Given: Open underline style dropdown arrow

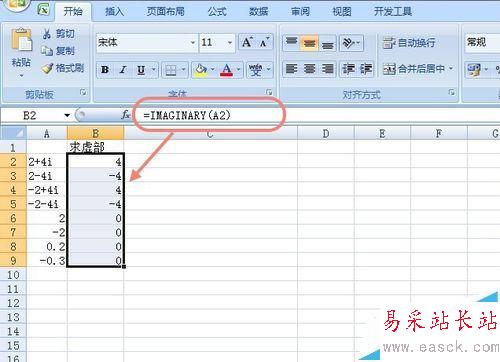Looking at the screenshot, I should pyautogui.click(x=154, y=70).
